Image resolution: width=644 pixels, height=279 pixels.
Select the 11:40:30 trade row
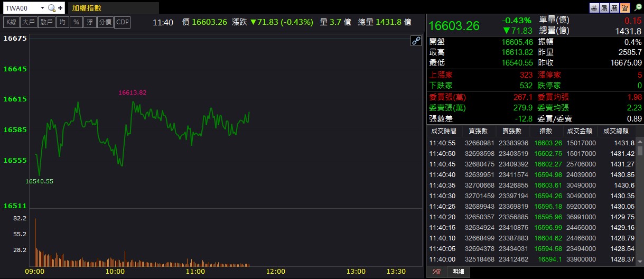(531, 196)
